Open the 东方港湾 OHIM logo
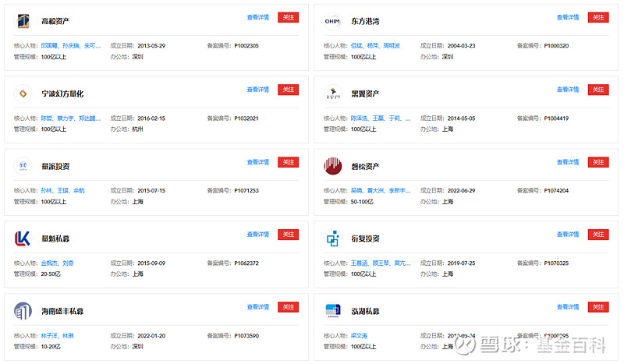The image size is (624, 364). click(x=332, y=21)
